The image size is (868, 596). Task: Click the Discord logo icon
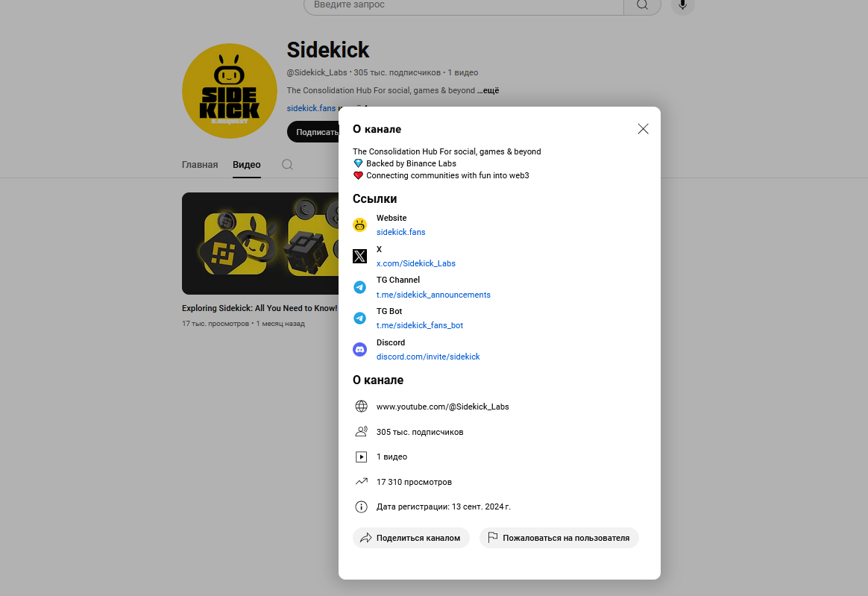pos(360,350)
